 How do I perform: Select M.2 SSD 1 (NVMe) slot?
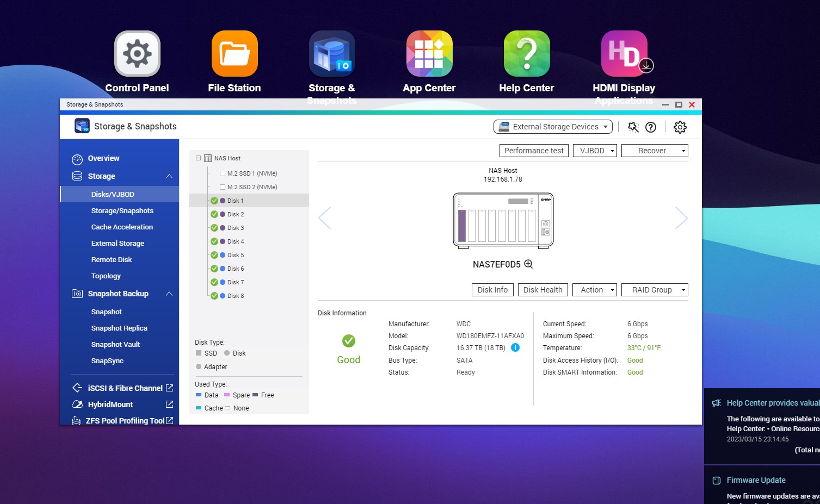point(252,173)
